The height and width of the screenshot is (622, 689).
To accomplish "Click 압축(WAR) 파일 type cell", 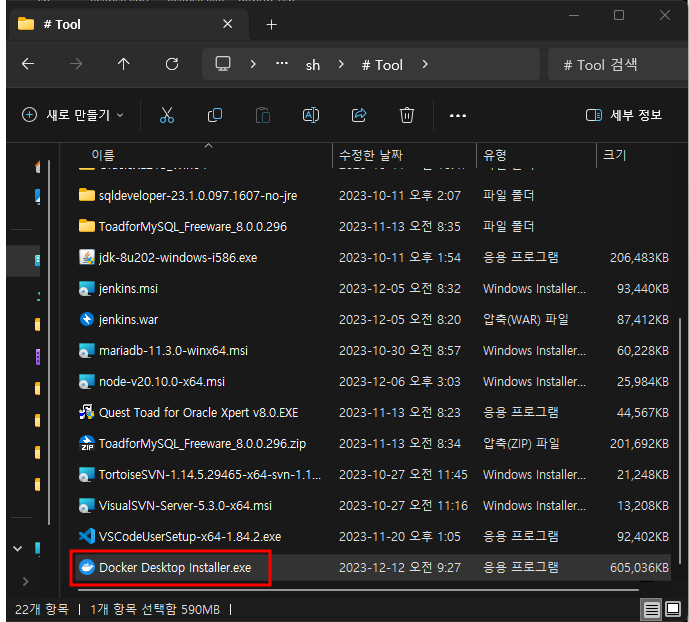I will 526,319.
